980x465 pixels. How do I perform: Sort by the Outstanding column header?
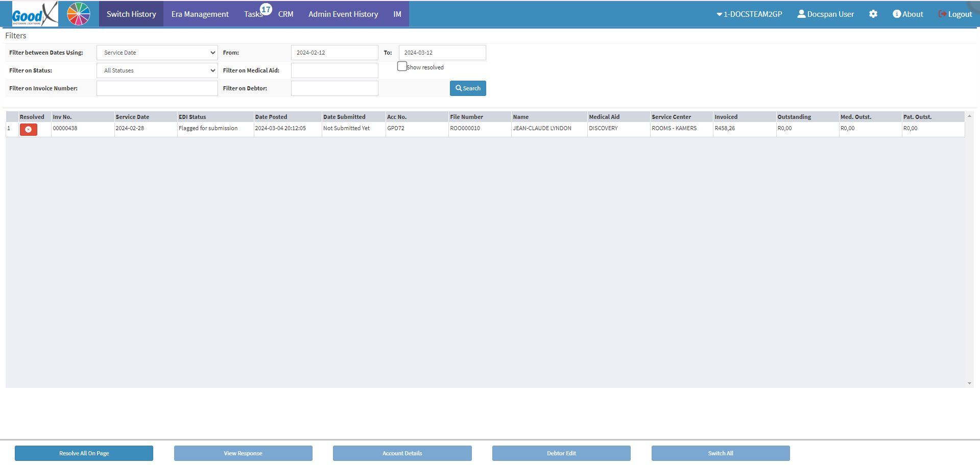pos(794,117)
